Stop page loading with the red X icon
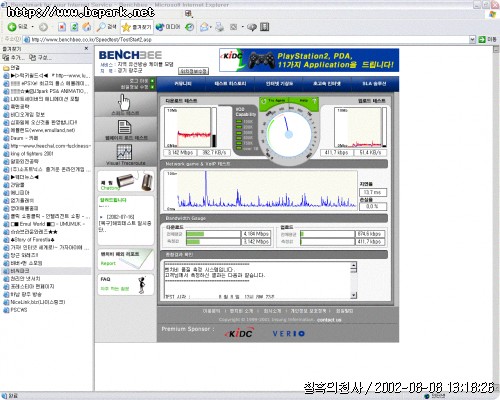 pyautogui.click(x=62, y=27)
